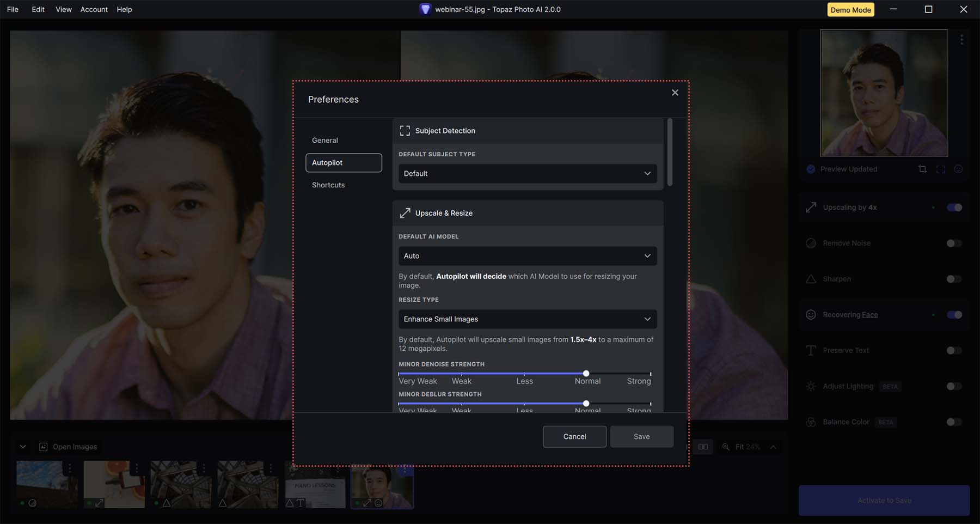Click the Upscale & Resize arrow icon
The width and height of the screenshot is (980, 524).
point(405,212)
